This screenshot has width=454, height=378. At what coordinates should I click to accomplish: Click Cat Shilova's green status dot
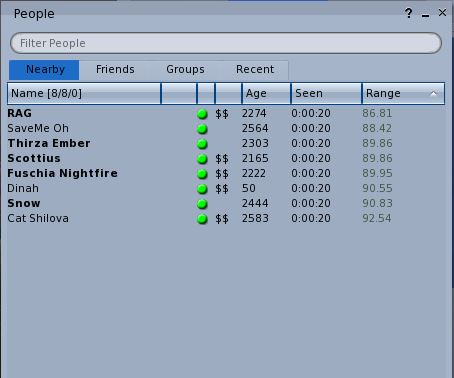click(202, 219)
